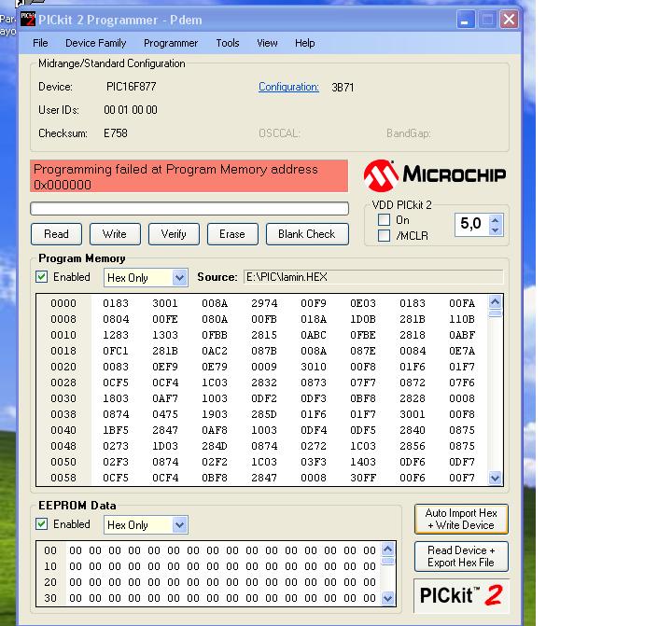Select program memory cell 285D in row 0038
Image resolution: width=672 pixels, height=626 pixels.
[264, 414]
